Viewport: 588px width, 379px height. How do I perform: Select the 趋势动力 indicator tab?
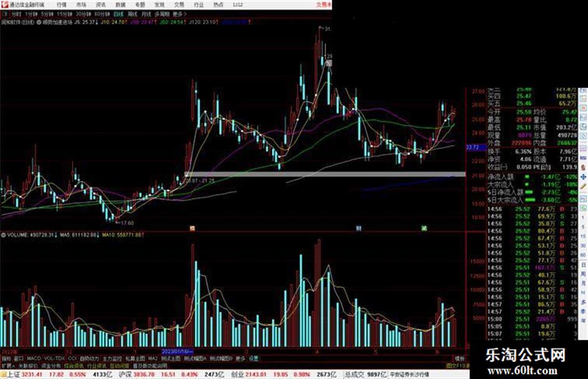89,358
